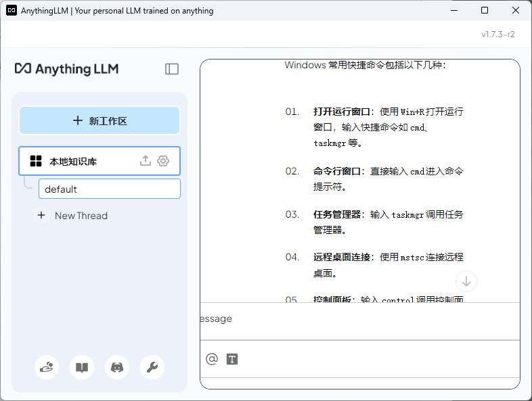Open the support hand-heart icon in footer
This screenshot has width=532, height=401.
click(x=47, y=367)
